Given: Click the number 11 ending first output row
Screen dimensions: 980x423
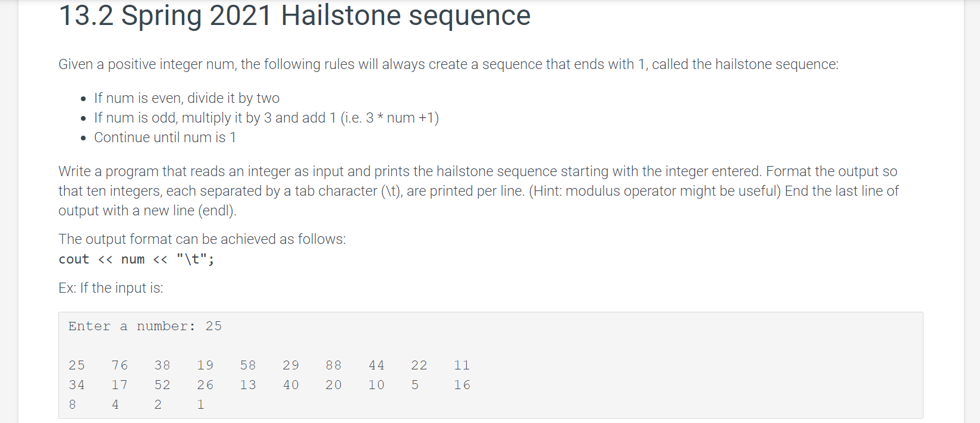Looking at the screenshot, I should point(462,365).
